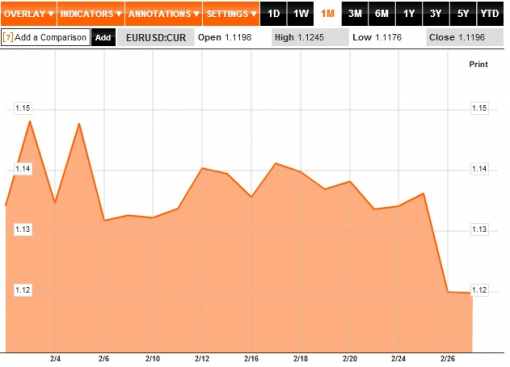Screen dimensions: 510x367
Task: Click the 2/26 date label
Action: pos(448,359)
